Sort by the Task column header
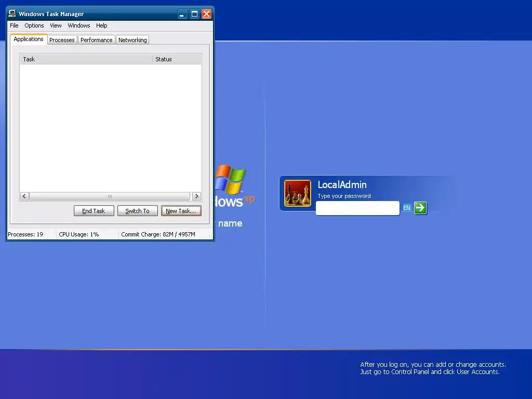 (86, 59)
